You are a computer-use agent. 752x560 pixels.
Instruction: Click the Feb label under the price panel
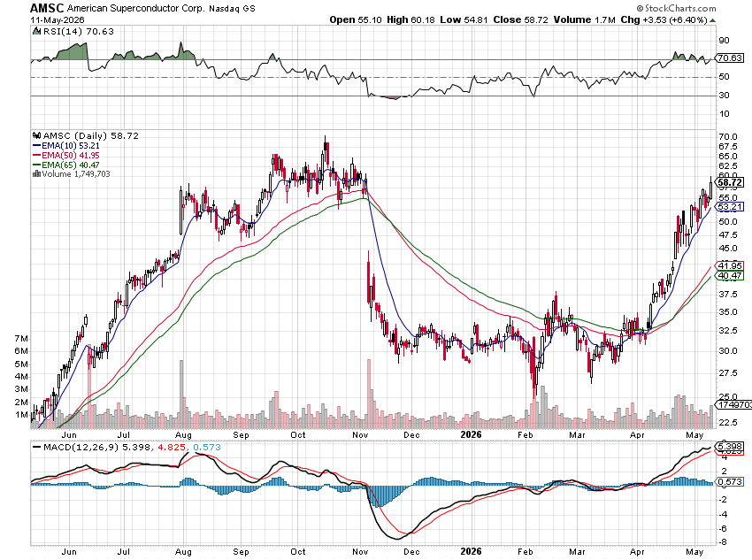[x=526, y=435]
